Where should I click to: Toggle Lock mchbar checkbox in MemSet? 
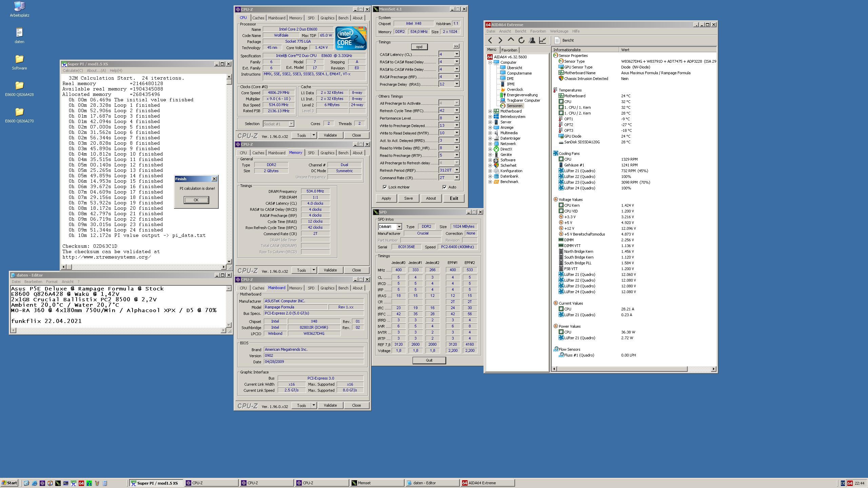click(x=385, y=187)
